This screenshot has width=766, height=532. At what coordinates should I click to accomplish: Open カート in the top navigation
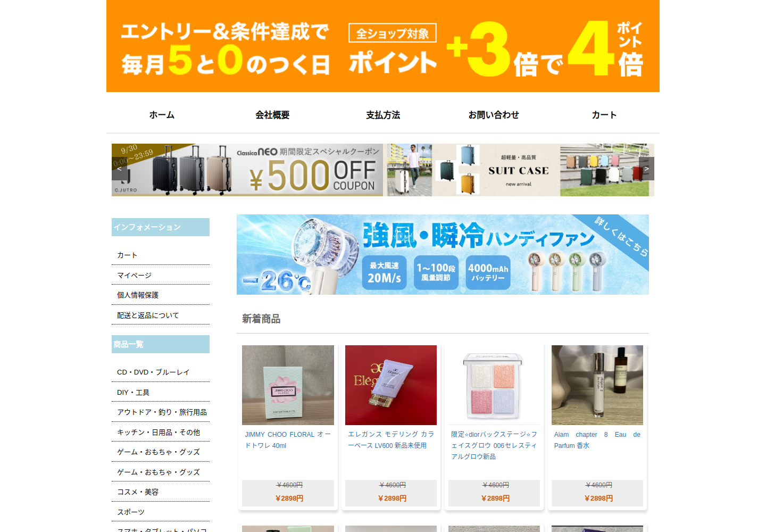604,115
